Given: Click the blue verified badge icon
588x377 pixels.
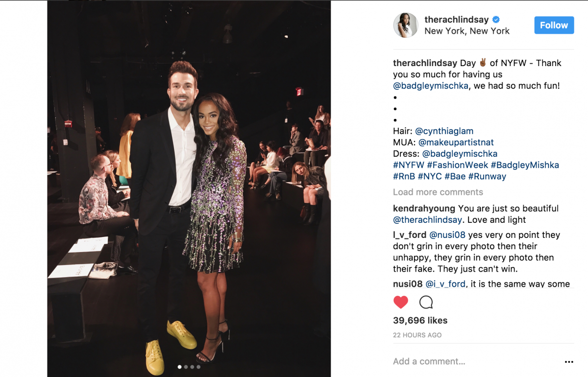Looking at the screenshot, I should pyautogui.click(x=496, y=20).
